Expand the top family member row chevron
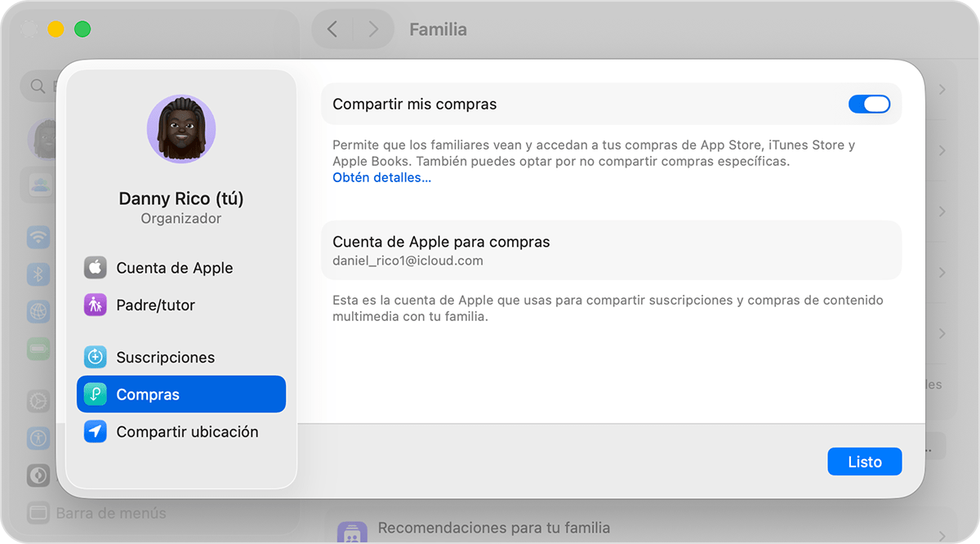 pyautogui.click(x=941, y=90)
